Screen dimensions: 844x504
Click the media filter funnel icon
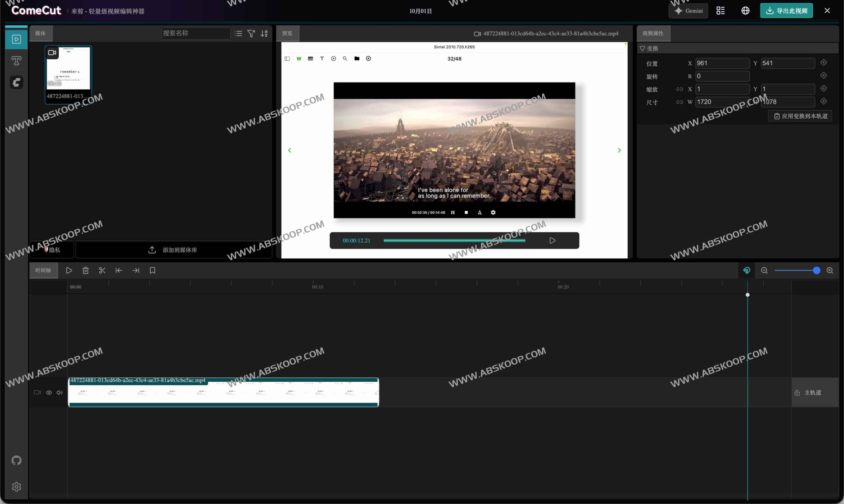[251, 33]
